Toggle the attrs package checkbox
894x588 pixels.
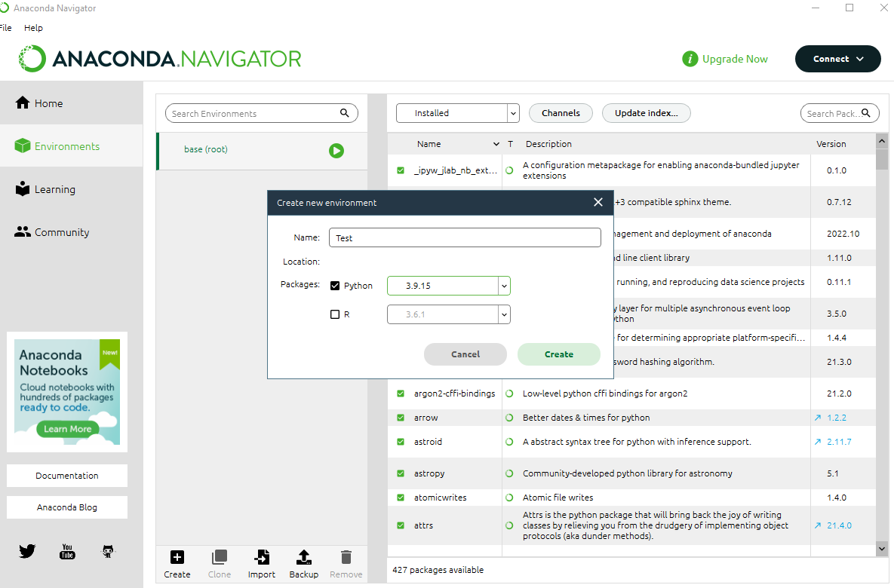401,525
